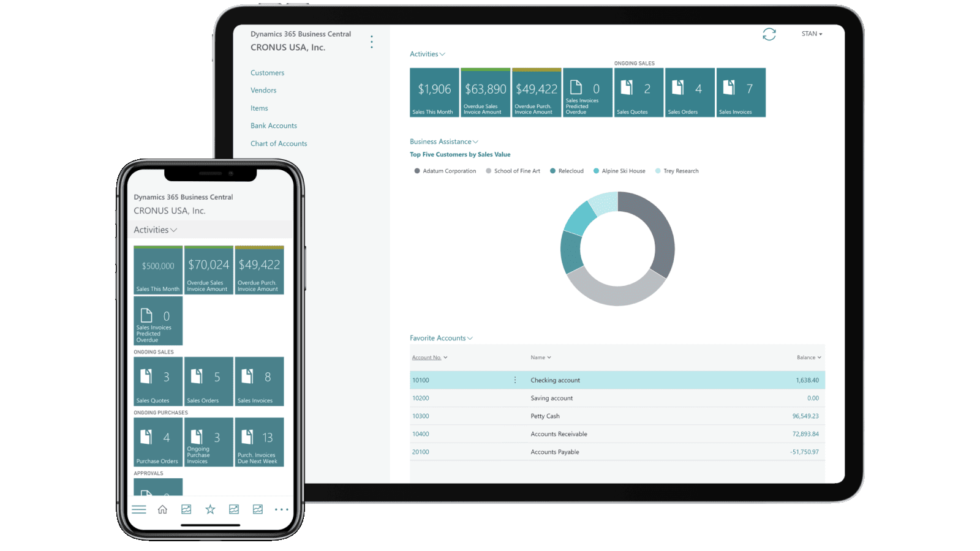980x551 pixels.
Task: Open Items in the navigation menu
Action: coord(259,108)
